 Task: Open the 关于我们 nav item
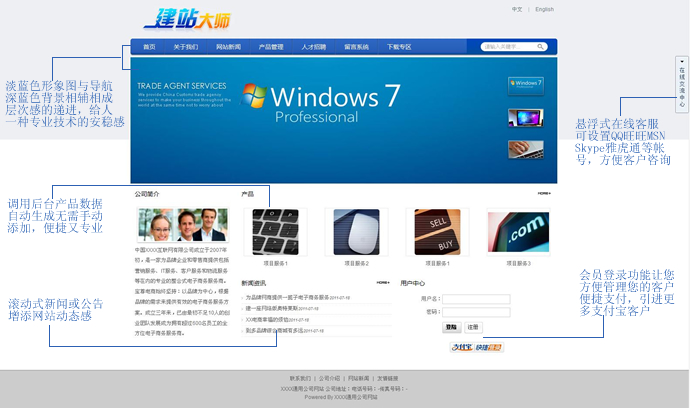tap(186, 47)
